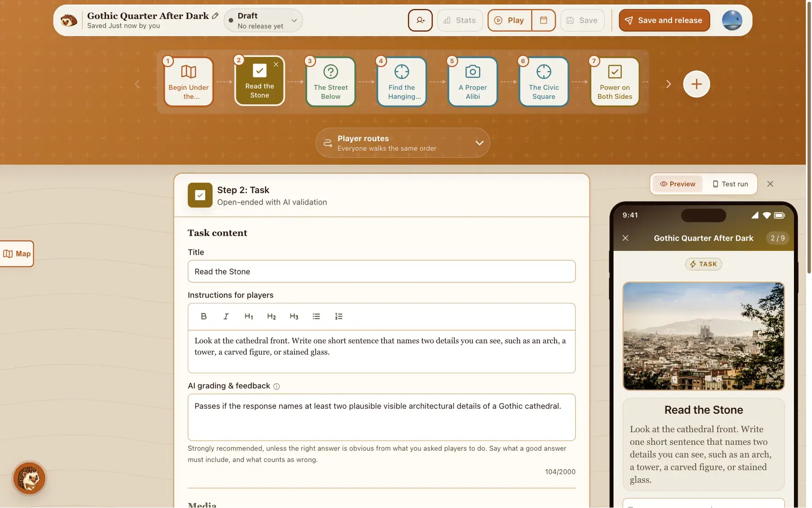The image size is (812, 508).
Task: Apply Heading 3 style
Action: tap(294, 317)
